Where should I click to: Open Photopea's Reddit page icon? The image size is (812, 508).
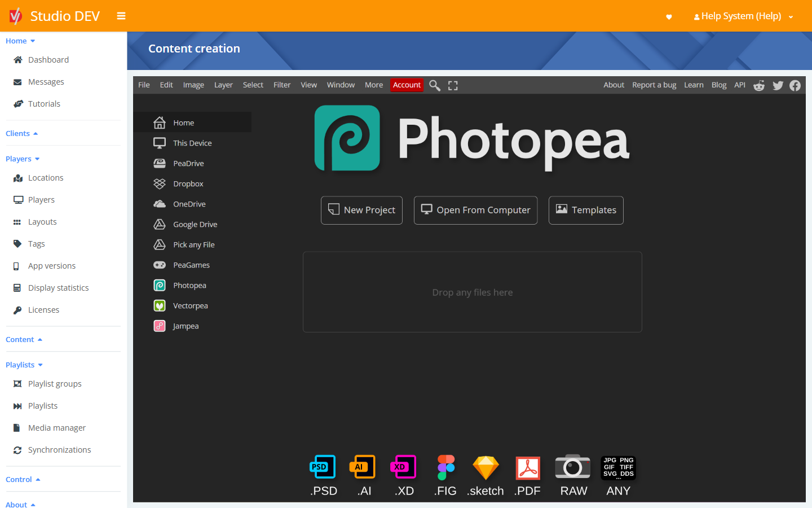[x=759, y=85]
